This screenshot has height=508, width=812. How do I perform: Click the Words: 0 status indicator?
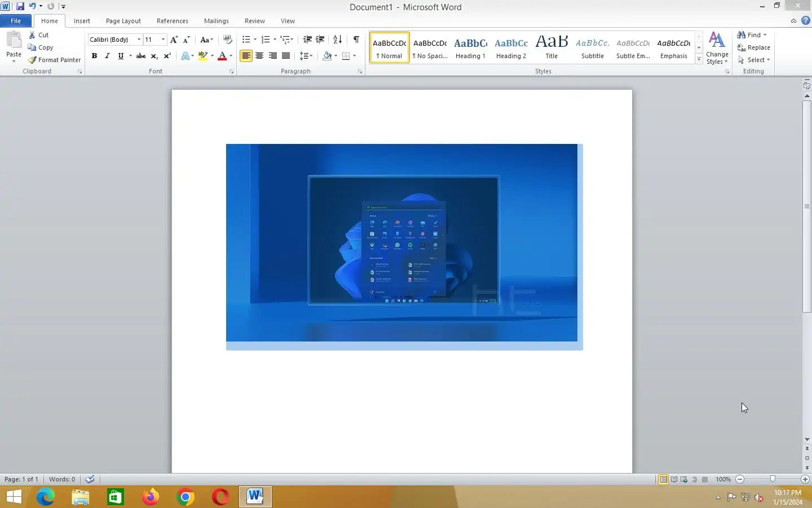coord(62,479)
